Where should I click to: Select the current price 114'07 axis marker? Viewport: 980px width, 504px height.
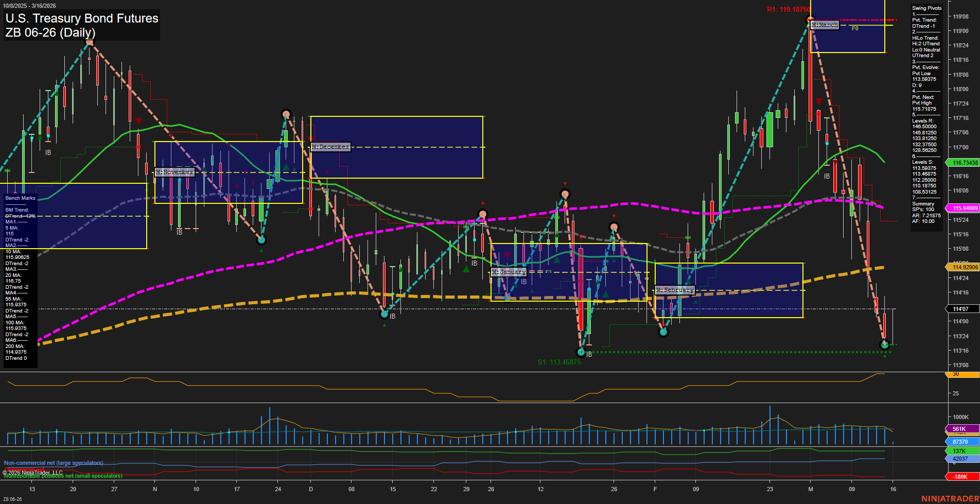(x=961, y=309)
